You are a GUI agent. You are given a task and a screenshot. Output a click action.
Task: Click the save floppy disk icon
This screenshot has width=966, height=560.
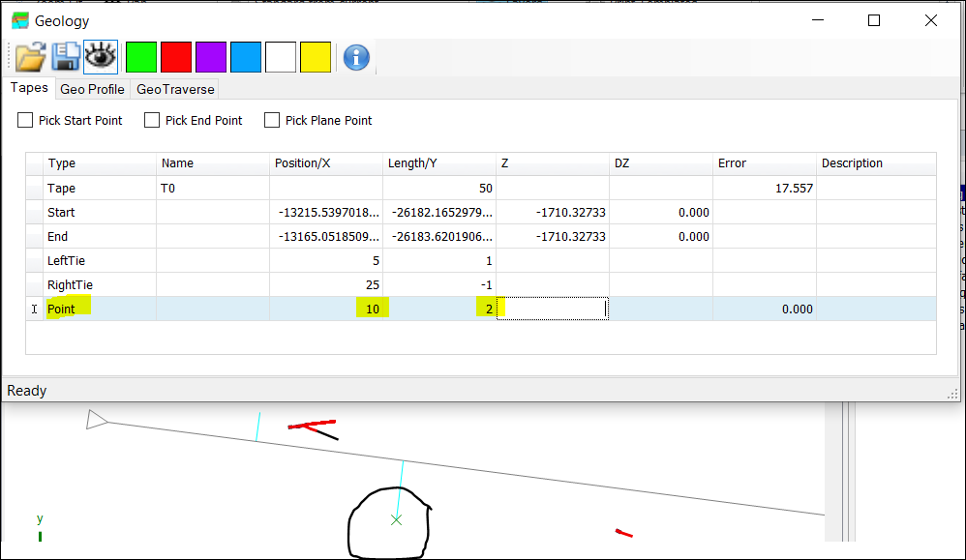coord(66,58)
